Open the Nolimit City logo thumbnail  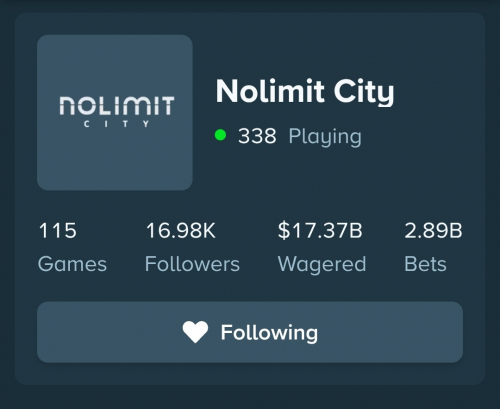[x=115, y=112]
